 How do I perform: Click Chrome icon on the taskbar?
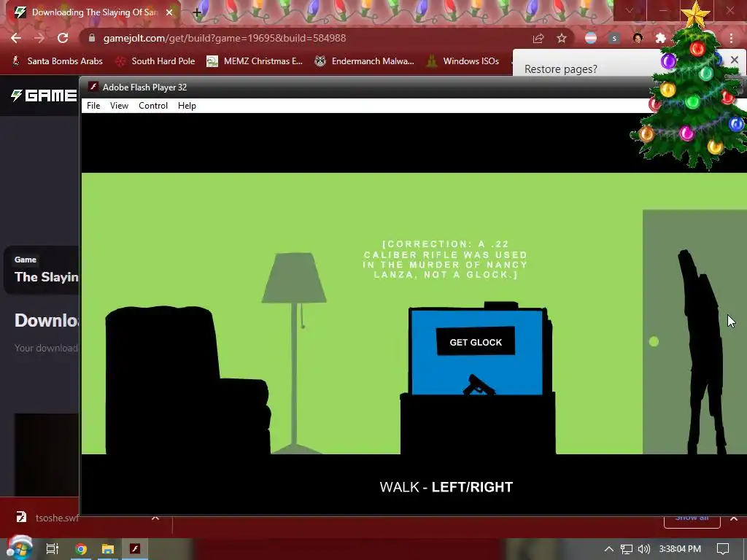tap(81, 549)
